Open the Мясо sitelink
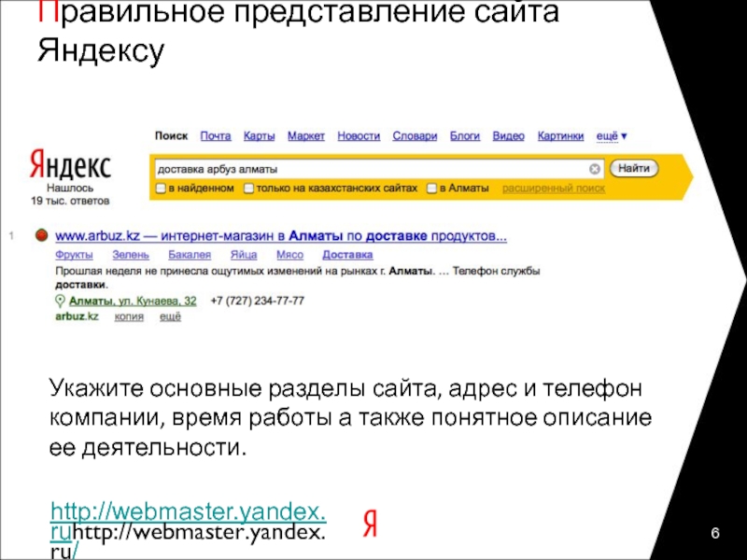Viewport: 747px width, 560px height. pyautogui.click(x=289, y=255)
